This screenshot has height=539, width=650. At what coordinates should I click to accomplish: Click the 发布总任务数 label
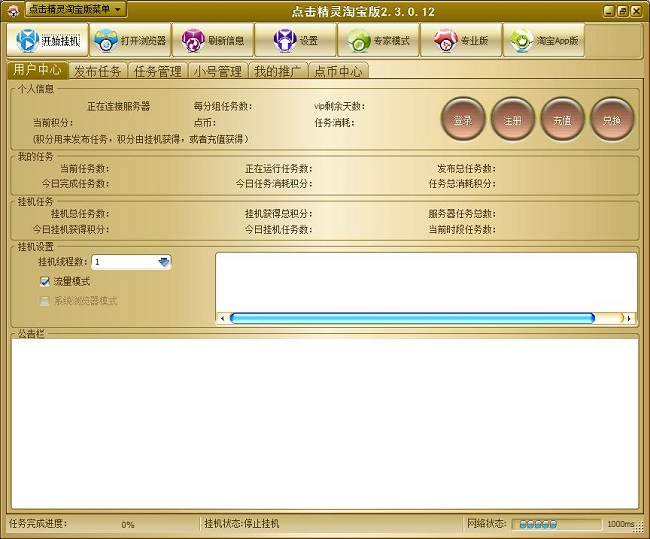pos(466,168)
